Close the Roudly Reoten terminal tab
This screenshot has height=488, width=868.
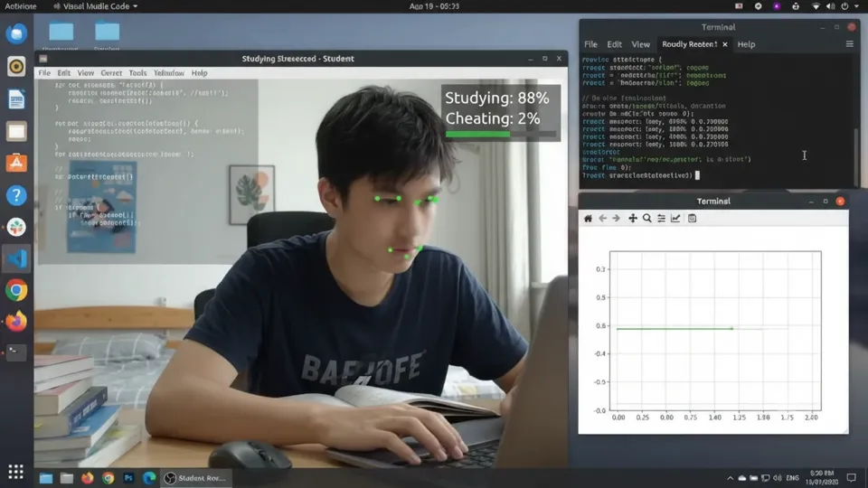[x=724, y=44]
